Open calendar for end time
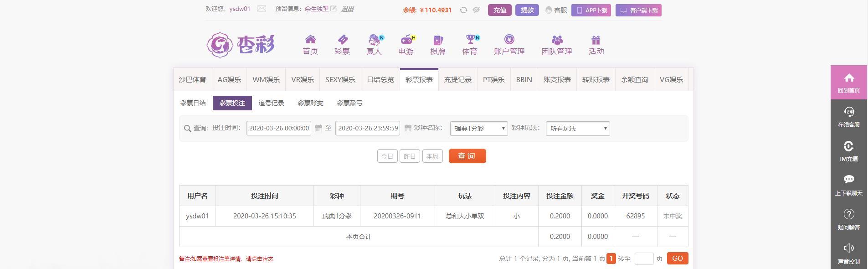 point(408,128)
